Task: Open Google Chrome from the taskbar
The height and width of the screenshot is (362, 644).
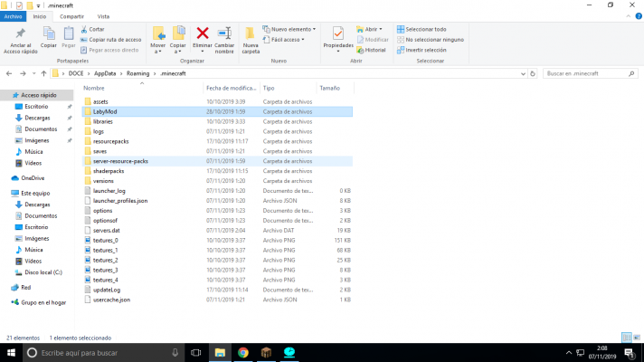Action: coord(243,352)
